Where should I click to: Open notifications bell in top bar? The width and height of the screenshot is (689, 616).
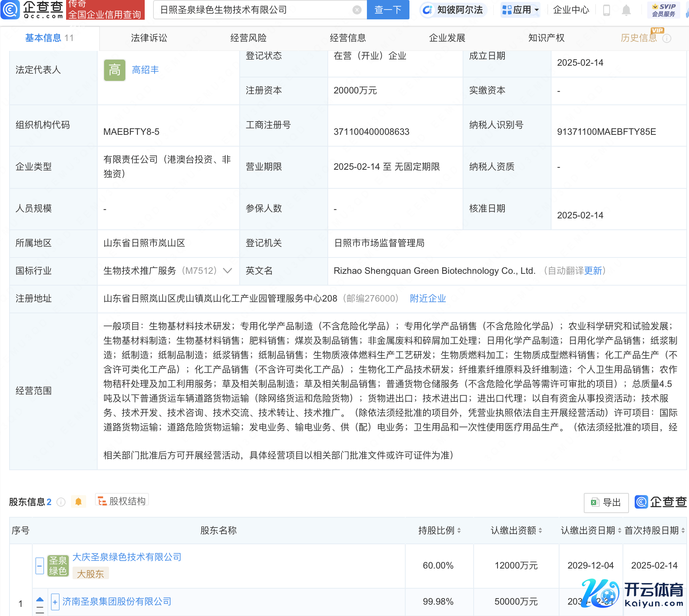click(x=626, y=10)
